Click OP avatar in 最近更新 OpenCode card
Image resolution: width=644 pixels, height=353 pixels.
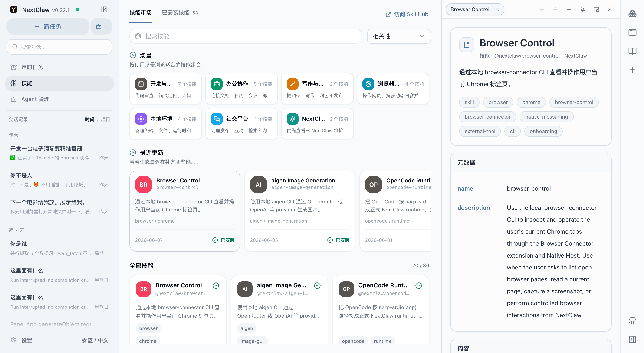(x=373, y=185)
